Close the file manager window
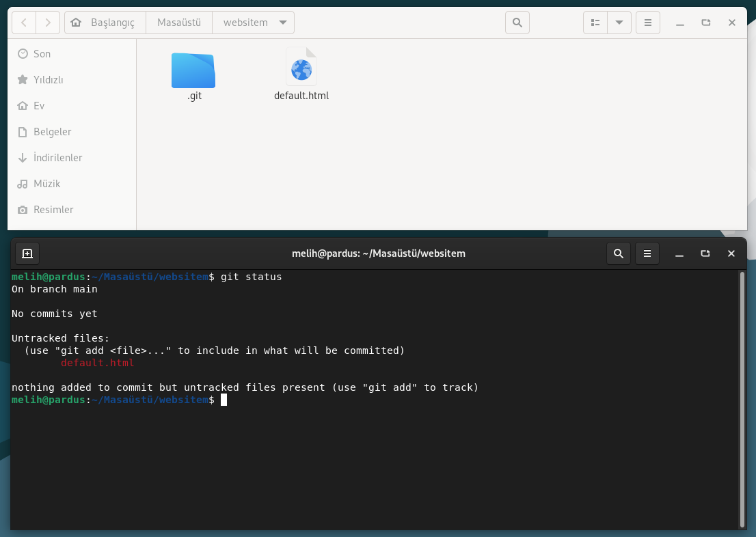Viewport: 756px width, 537px height. point(732,23)
